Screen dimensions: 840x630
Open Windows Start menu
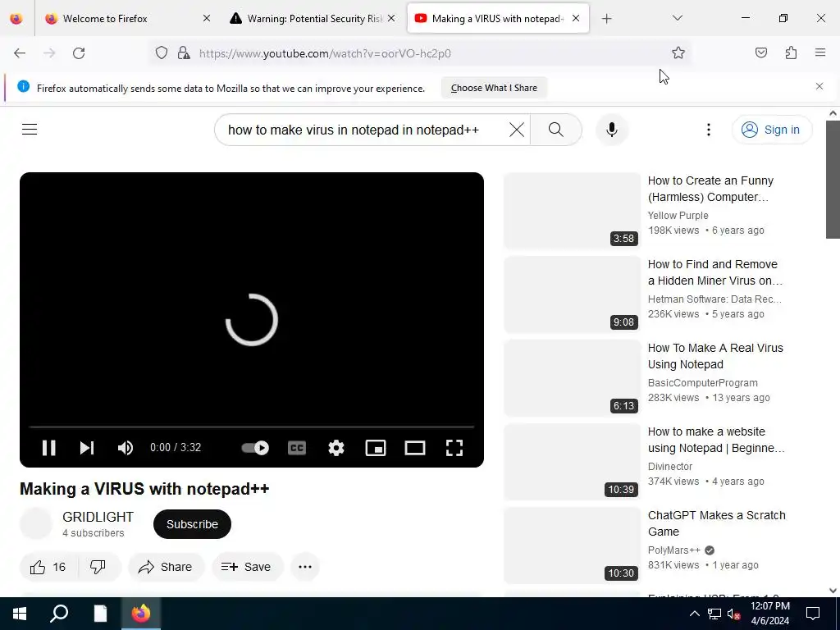point(20,614)
